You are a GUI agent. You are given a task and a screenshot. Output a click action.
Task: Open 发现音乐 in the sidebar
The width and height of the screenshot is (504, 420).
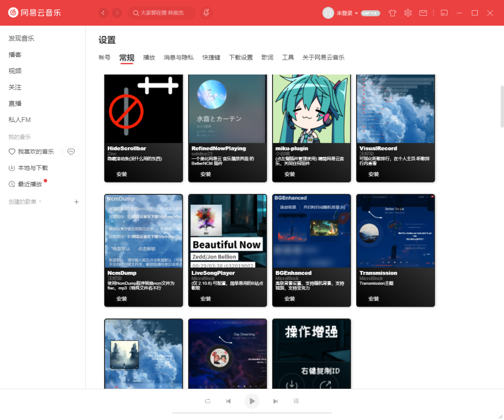(x=21, y=39)
